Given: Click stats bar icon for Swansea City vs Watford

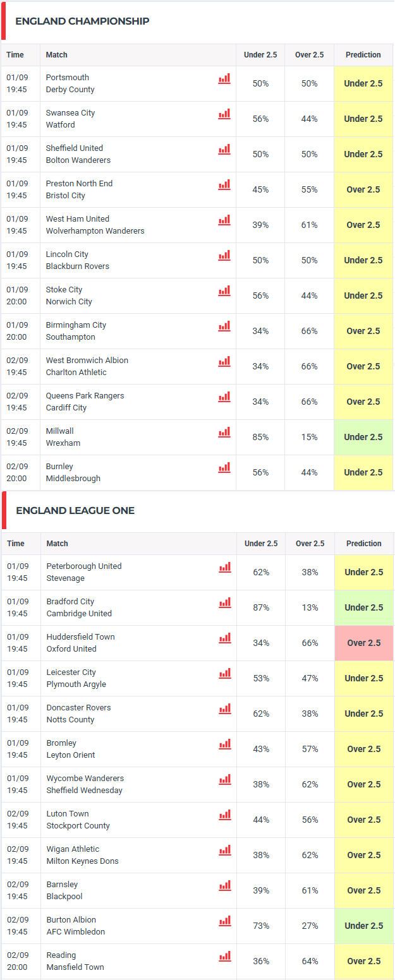Looking at the screenshot, I should [224, 114].
